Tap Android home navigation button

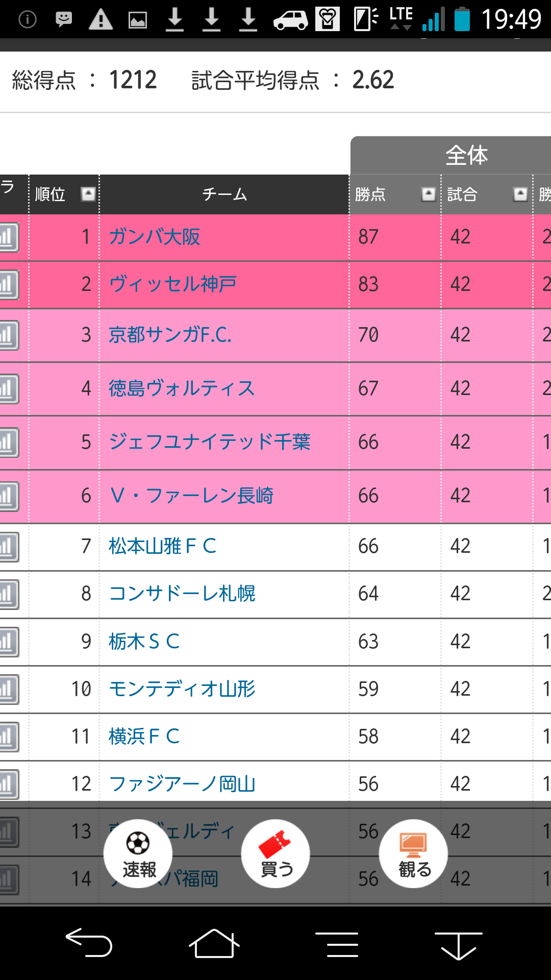[x=214, y=943]
